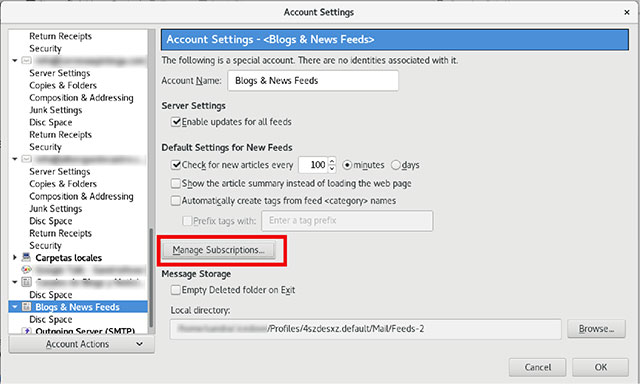Click the Browse button for local directory
This screenshot has width=640, height=385.
click(596, 329)
